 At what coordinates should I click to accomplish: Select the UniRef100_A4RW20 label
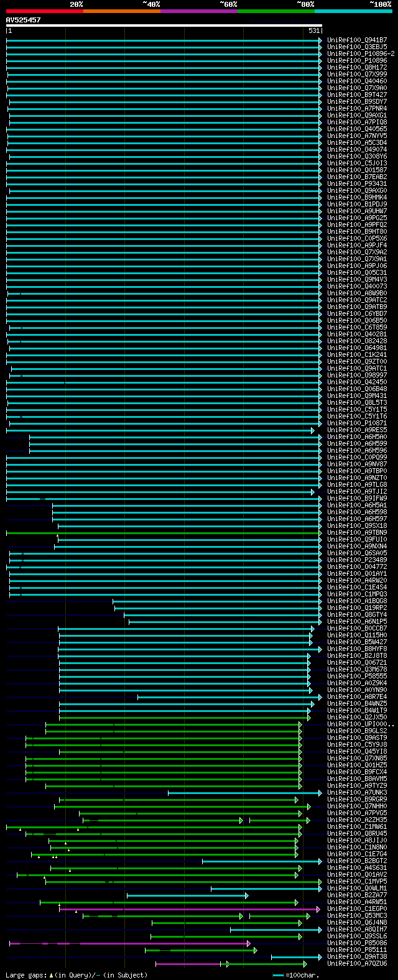coord(357,580)
